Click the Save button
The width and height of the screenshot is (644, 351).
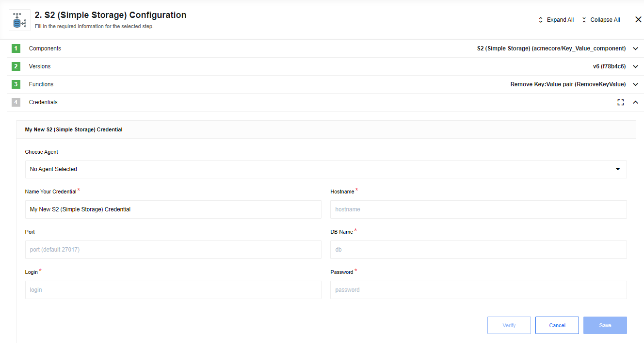(605, 325)
